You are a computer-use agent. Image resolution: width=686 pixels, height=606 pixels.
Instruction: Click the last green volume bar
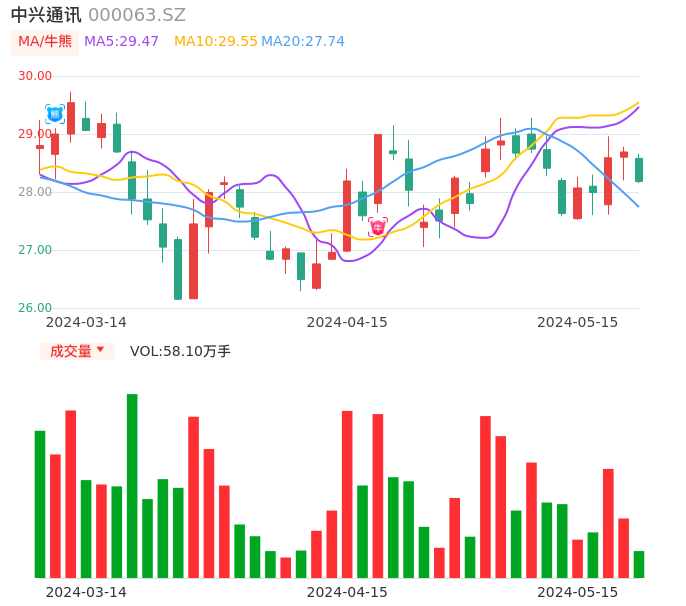[639, 564]
